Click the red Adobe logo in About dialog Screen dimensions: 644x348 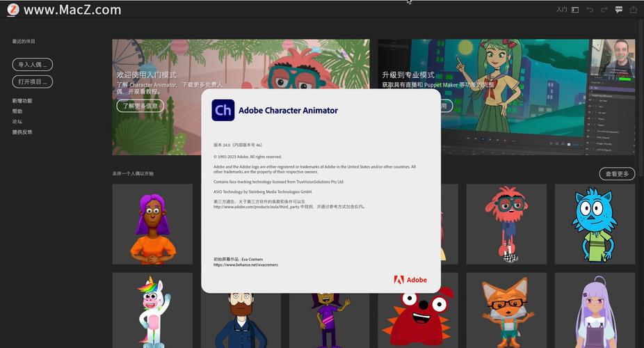(x=410, y=280)
